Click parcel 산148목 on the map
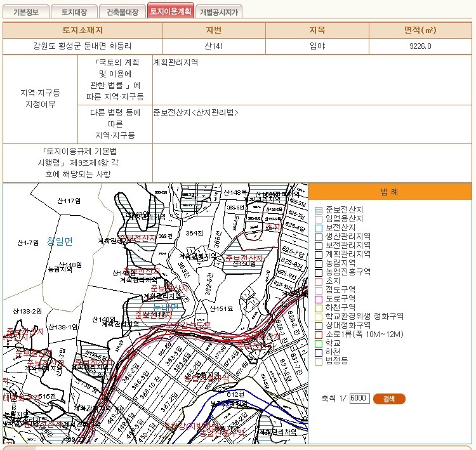 235,192
